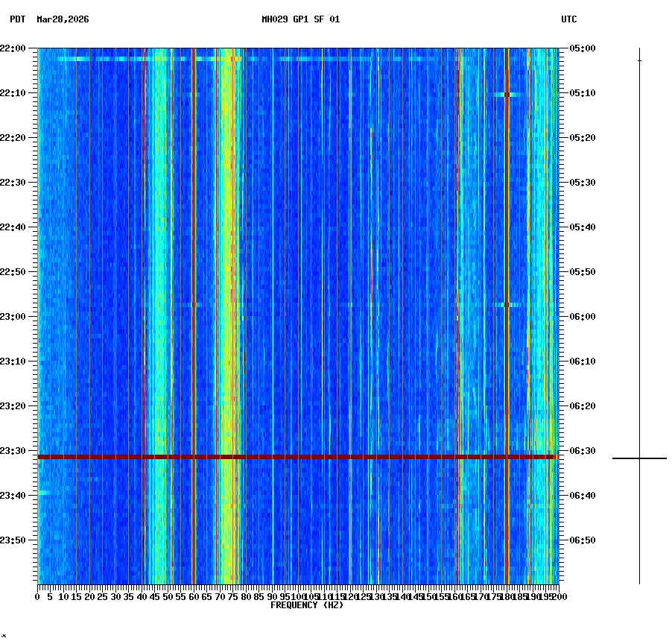This screenshot has height=644, width=672.
Task: Expand the 0 Hz frequency tick
Action: point(36,596)
